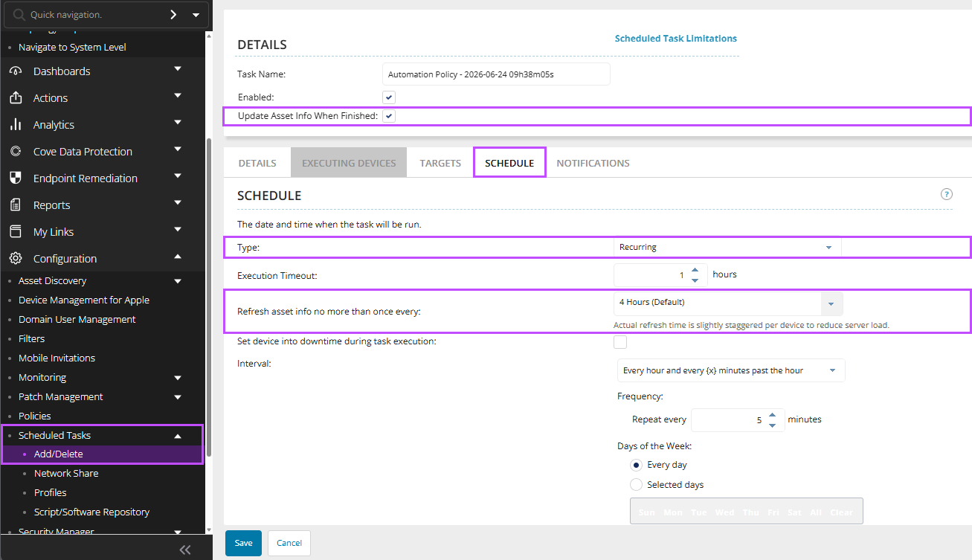The height and width of the screenshot is (560, 972).
Task: Expand the Patch Management submenu arrow
Action: [x=178, y=397]
